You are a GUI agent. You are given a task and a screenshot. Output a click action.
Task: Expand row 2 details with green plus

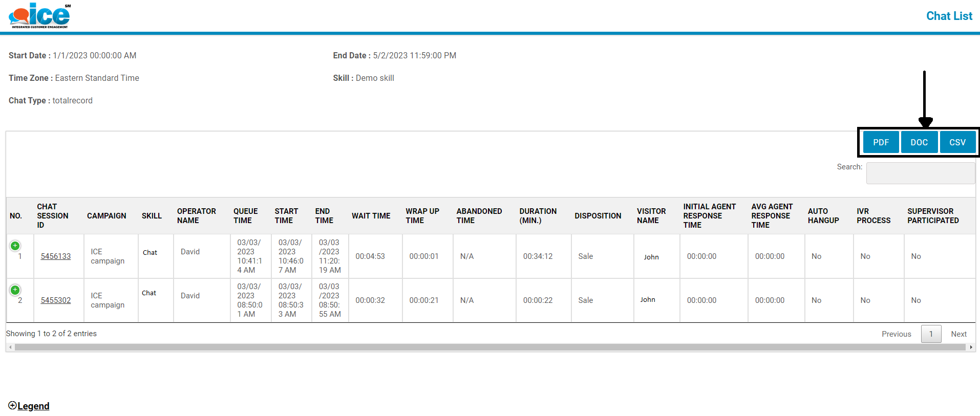15,290
